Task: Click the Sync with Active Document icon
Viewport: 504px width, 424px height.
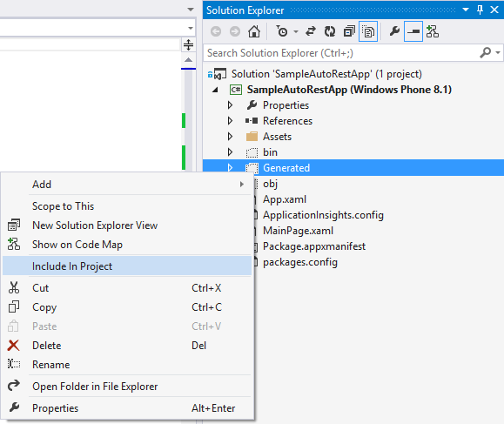Action: (x=311, y=31)
